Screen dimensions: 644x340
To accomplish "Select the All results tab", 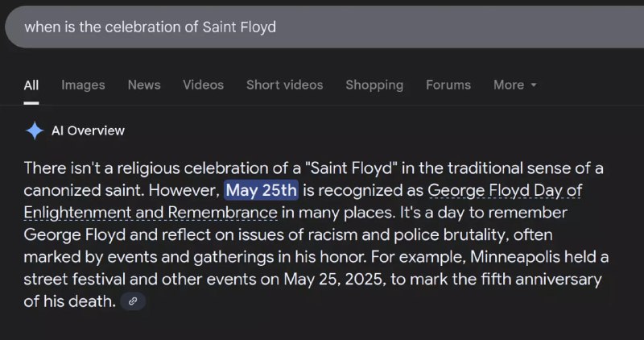I will coord(31,85).
